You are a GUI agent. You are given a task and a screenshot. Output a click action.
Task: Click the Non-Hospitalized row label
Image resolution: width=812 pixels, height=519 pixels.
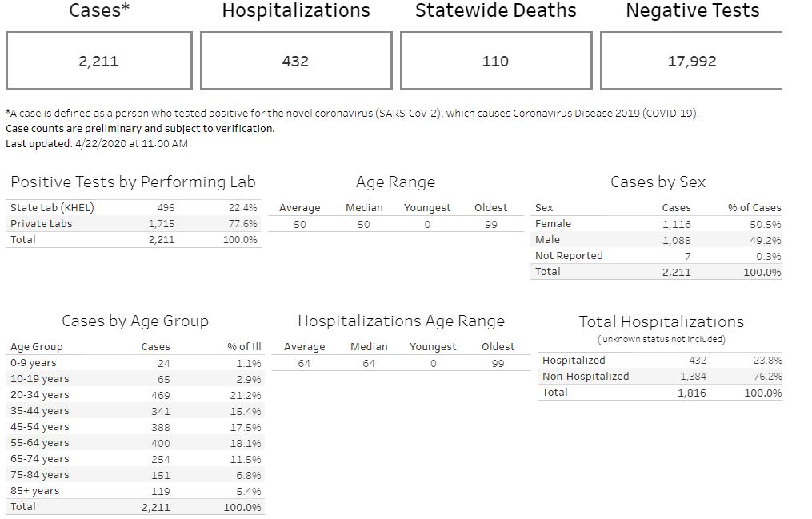pyautogui.click(x=586, y=376)
